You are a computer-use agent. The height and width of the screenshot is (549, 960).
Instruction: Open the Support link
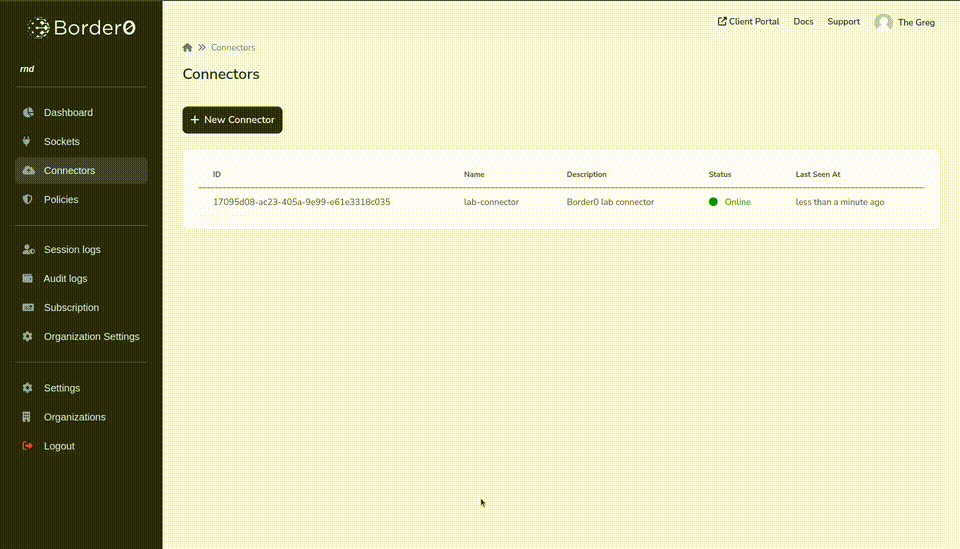coord(844,21)
